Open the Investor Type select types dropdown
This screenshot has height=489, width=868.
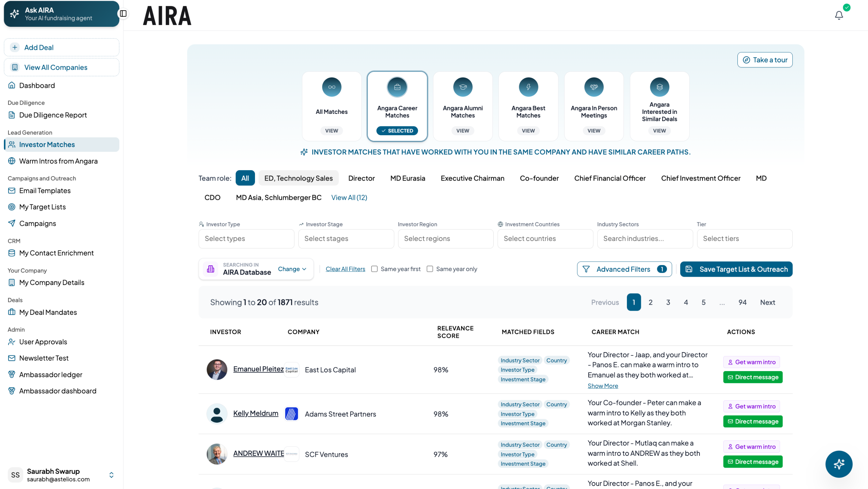tap(246, 239)
